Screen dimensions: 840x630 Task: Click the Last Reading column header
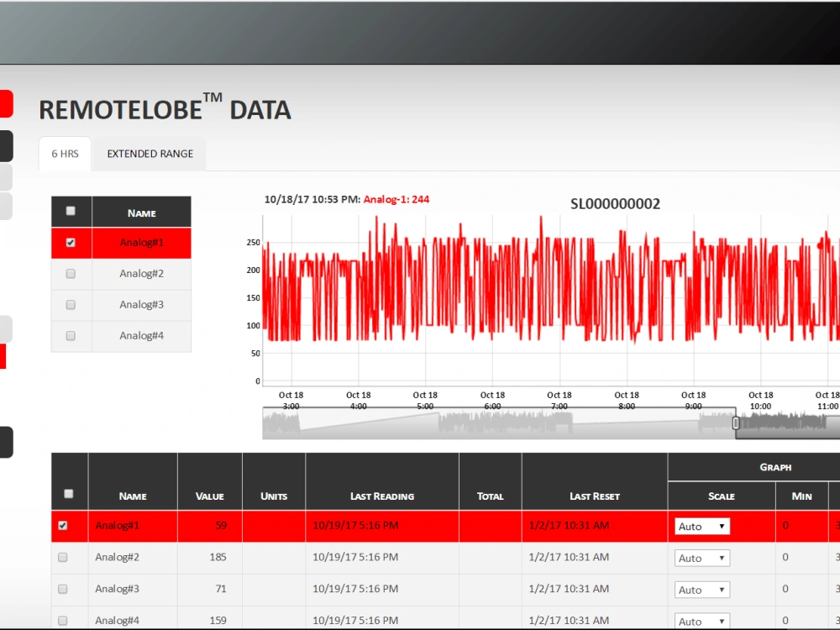[x=382, y=496]
